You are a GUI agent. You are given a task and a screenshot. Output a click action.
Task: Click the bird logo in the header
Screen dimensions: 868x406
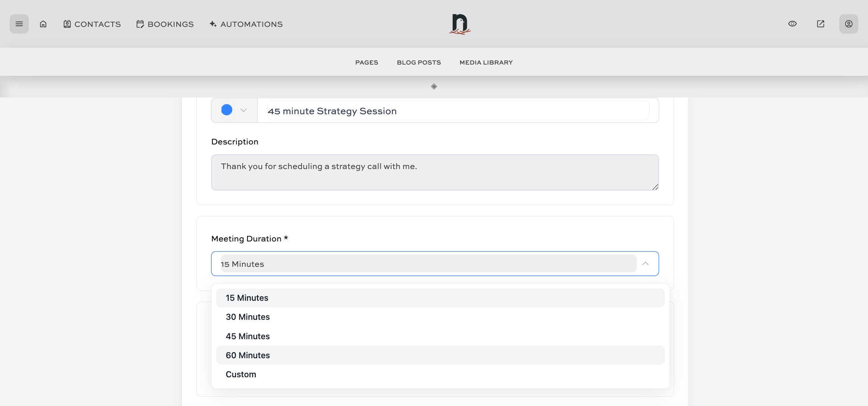tap(459, 24)
